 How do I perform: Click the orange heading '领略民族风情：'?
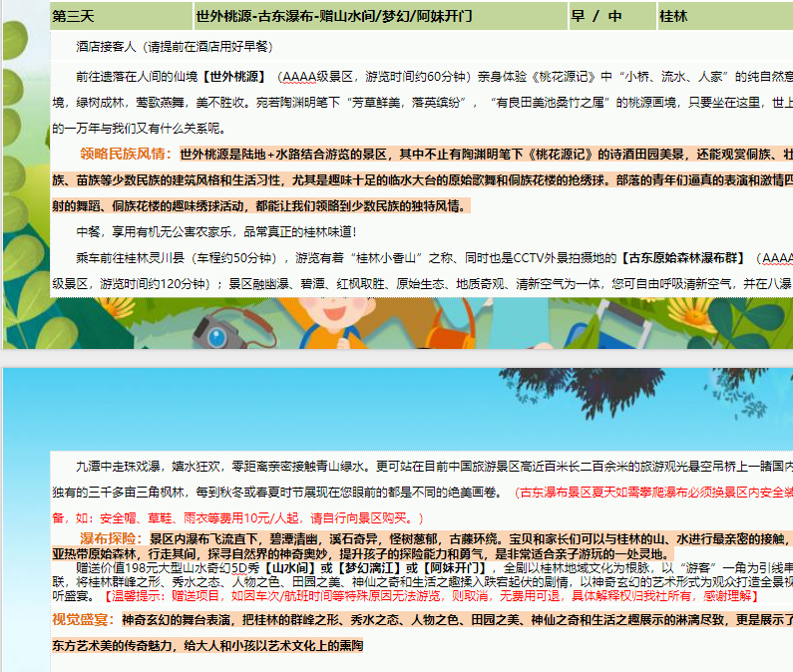[126, 154]
